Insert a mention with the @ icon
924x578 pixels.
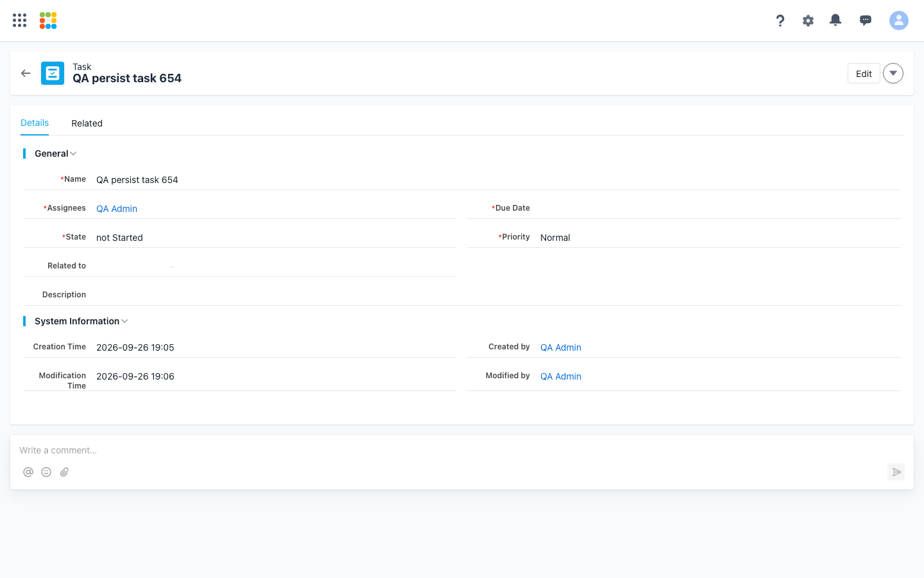click(28, 472)
